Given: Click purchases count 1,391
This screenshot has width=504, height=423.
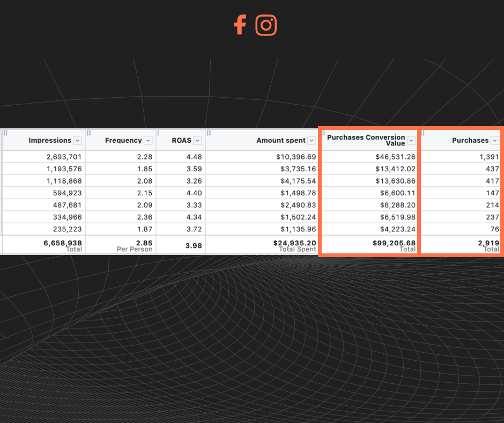Looking at the screenshot, I should [x=489, y=157].
